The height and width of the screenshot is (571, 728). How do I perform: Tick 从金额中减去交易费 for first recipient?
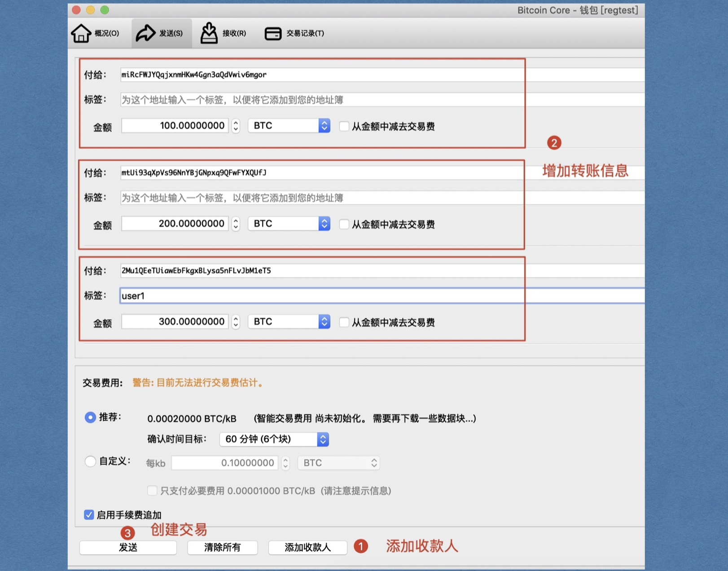coord(344,127)
